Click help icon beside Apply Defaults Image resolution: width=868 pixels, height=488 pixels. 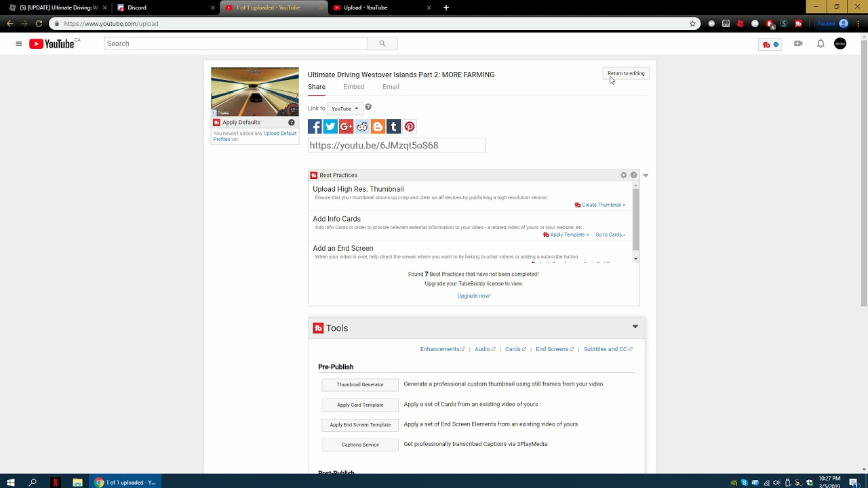[292, 123]
